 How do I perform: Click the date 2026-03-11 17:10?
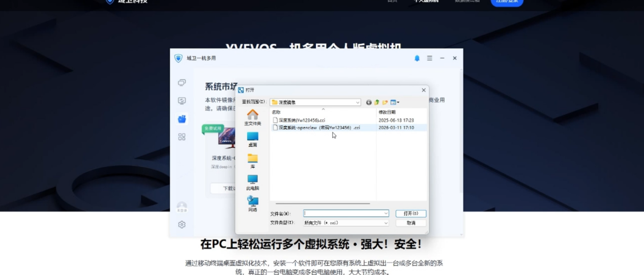pyautogui.click(x=396, y=128)
